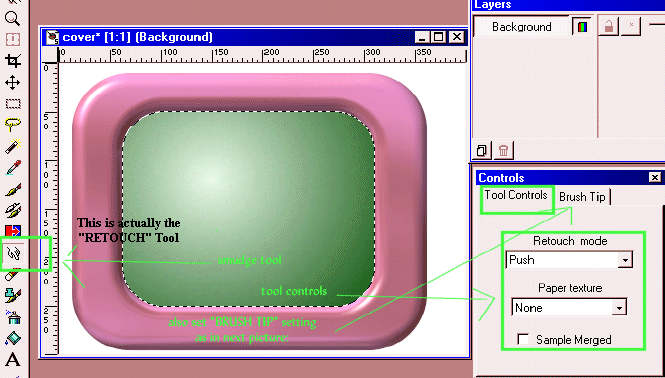
Task: Select the Clone Brush tool
Action: point(13,210)
